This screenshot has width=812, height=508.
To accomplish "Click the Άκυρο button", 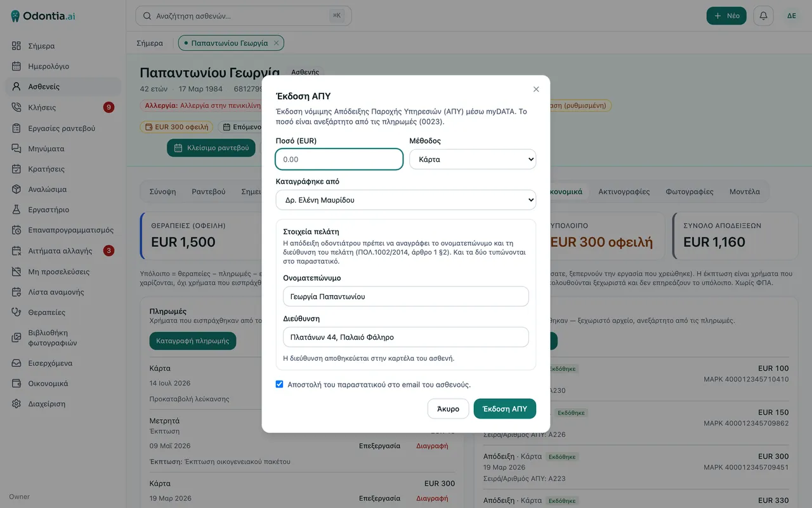I will click(x=448, y=409).
